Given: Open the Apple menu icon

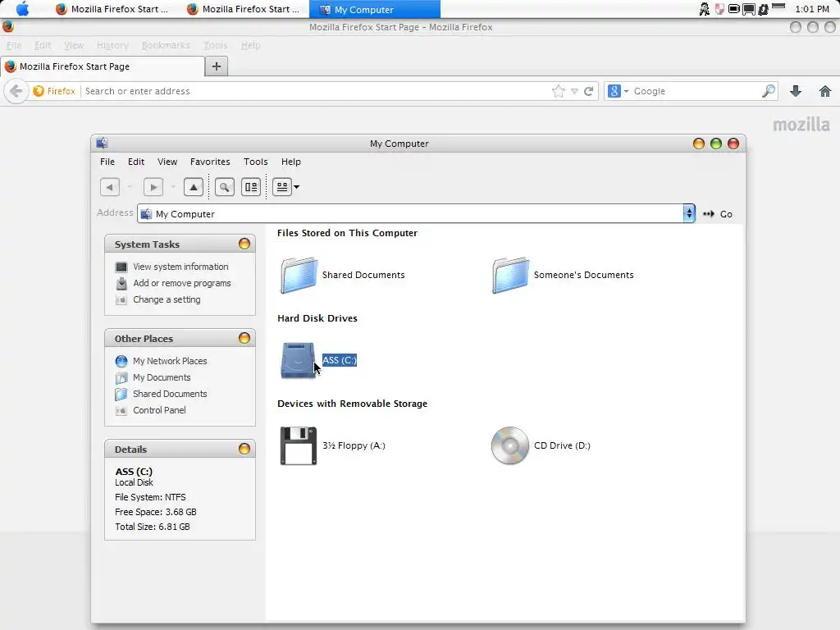Looking at the screenshot, I should (x=22, y=9).
